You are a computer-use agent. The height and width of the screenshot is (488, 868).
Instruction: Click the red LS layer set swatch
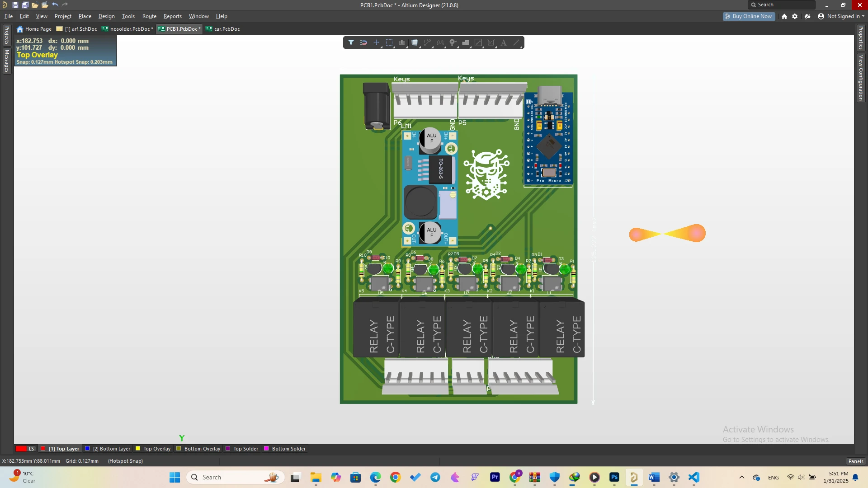point(21,449)
